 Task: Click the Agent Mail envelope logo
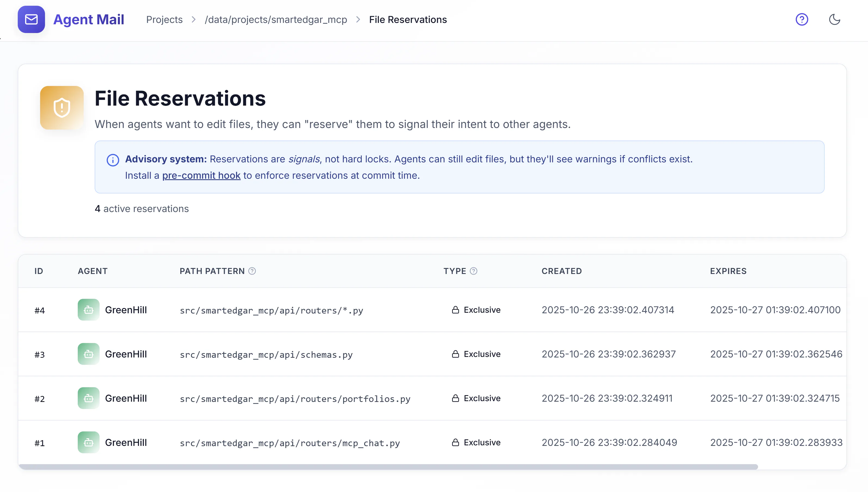pos(31,19)
